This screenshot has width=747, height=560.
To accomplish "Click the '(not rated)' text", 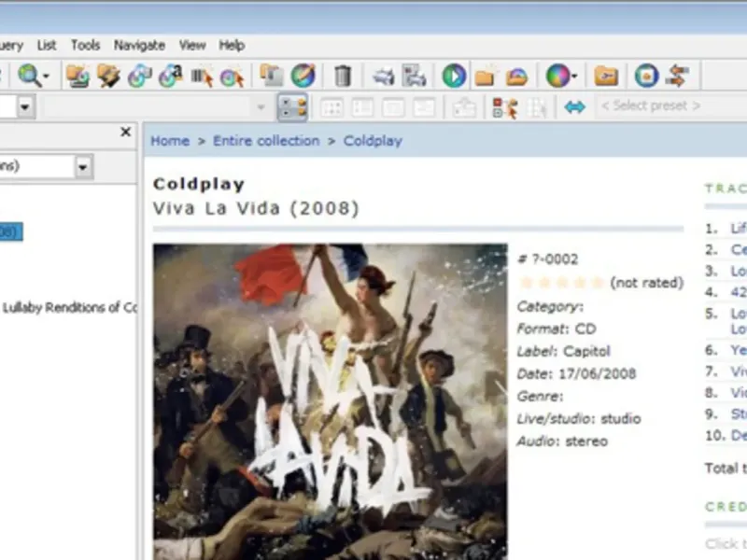I will pos(647,283).
